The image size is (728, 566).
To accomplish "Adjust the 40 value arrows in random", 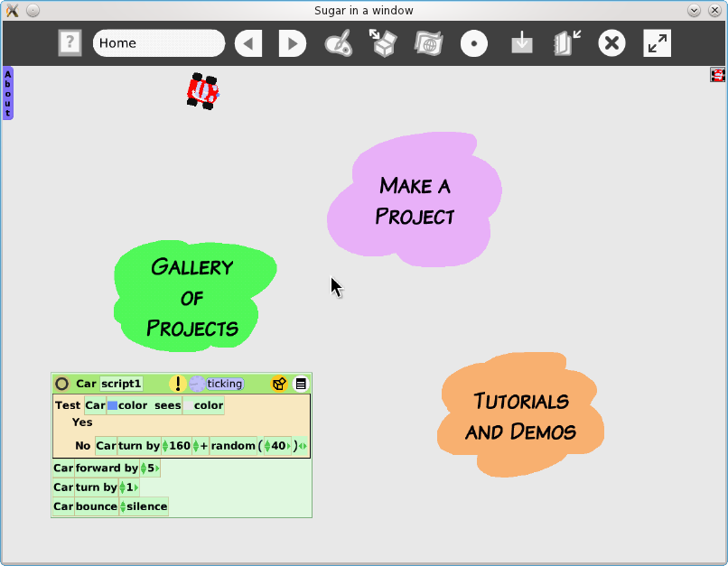I will (x=267, y=446).
